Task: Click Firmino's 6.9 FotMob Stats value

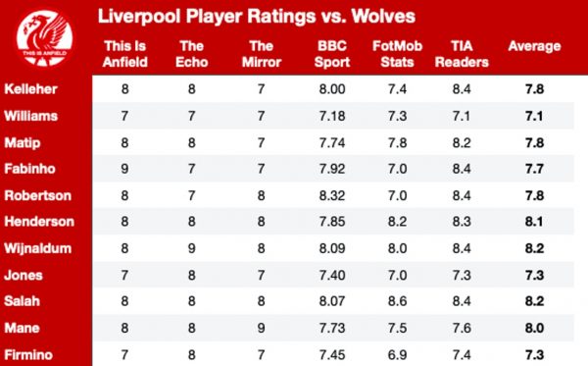Action: [x=397, y=355]
